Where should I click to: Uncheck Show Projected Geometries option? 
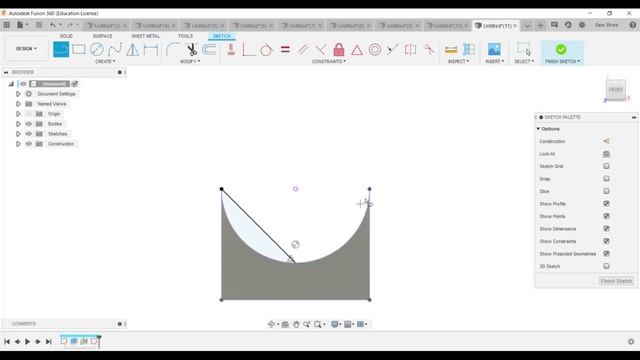pyautogui.click(x=606, y=253)
